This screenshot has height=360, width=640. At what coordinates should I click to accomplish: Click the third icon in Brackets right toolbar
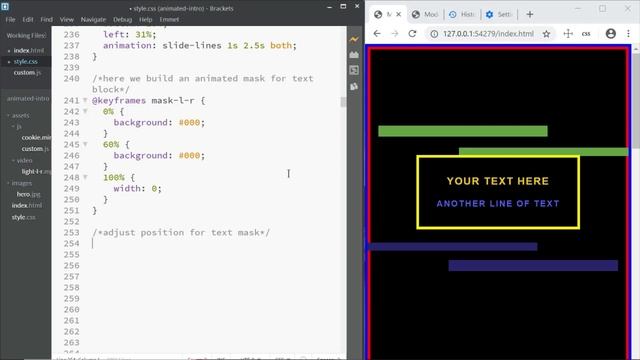pos(354,70)
